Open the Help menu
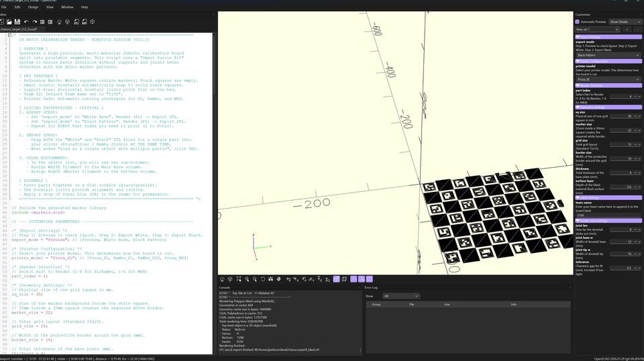 pos(85,7)
